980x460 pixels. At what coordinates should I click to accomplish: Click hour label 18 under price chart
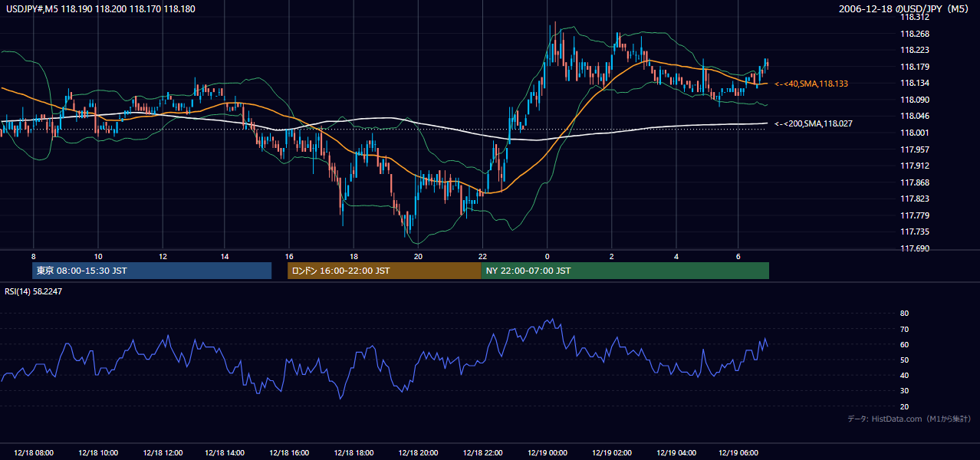pyautogui.click(x=354, y=256)
